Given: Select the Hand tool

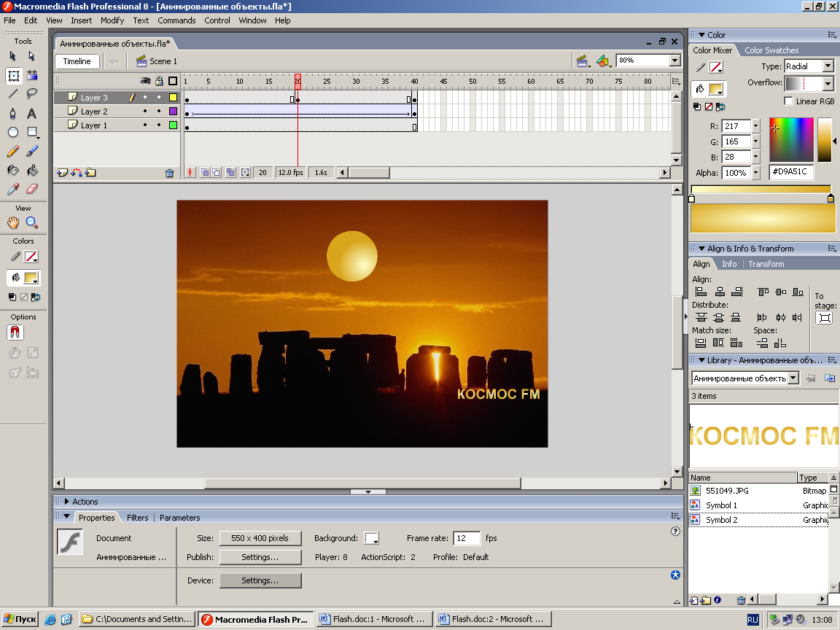Looking at the screenshot, I should coord(13,222).
